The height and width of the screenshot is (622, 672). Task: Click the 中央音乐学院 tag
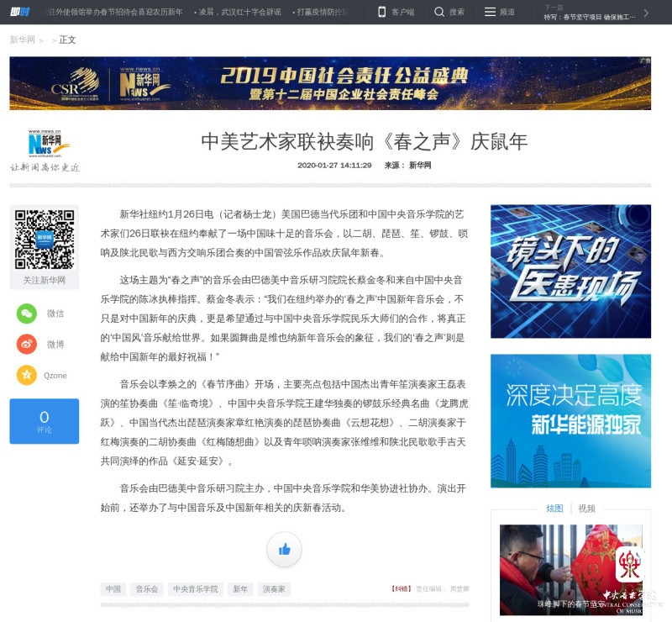coord(192,589)
